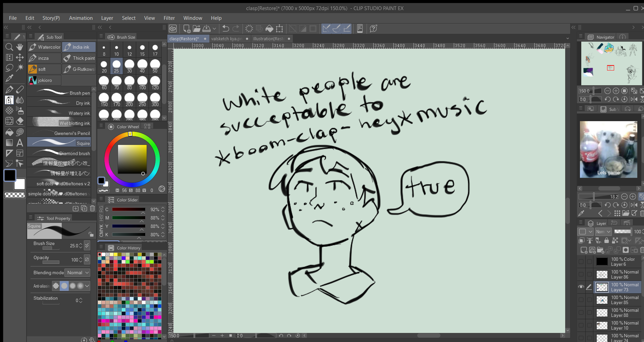Choose the Watercolor sub tool group

[x=45, y=47]
